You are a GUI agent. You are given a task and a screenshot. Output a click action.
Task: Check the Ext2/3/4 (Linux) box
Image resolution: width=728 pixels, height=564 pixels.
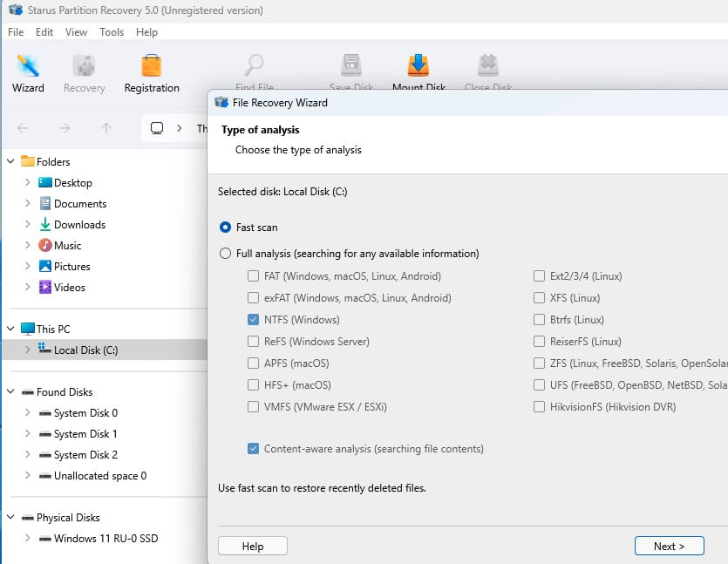click(x=539, y=276)
